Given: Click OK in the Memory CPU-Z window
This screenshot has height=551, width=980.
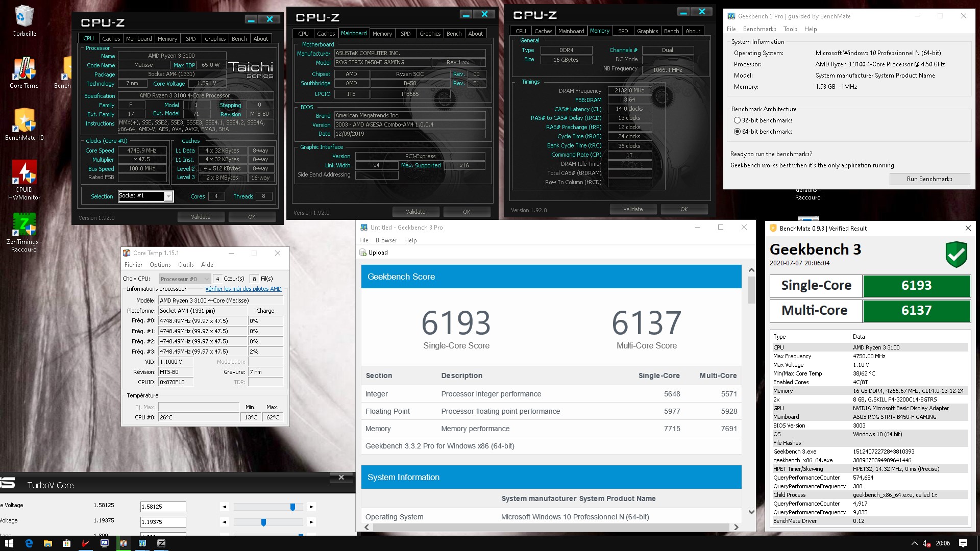Looking at the screenshot, I should click(684, 209).
